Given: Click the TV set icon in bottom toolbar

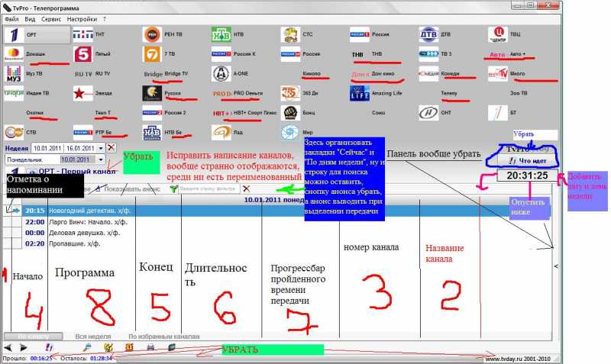Looking at the screenshot, I should coord(171,347).
